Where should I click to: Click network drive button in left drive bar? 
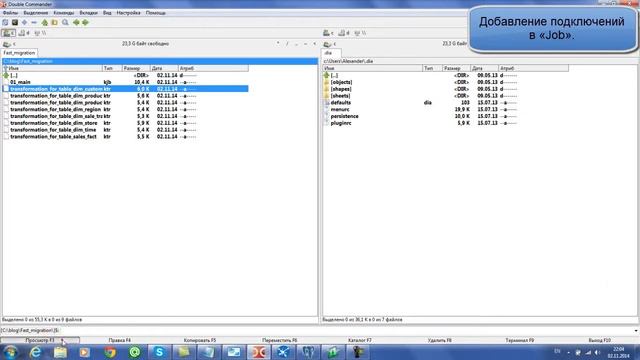tap(40, 33)
